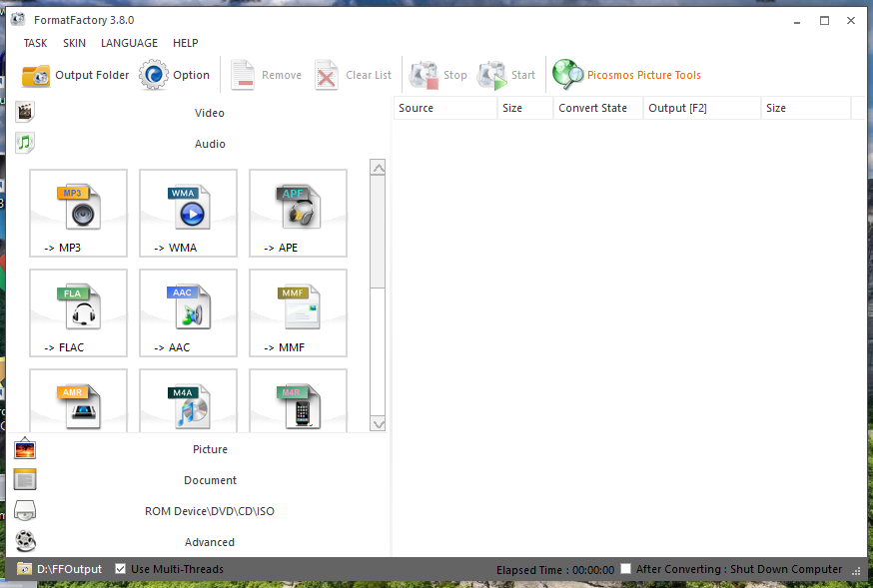Click the audio format list scrollbar thumb
Viewport: 873px width, 588px height.
pos(378,232)
